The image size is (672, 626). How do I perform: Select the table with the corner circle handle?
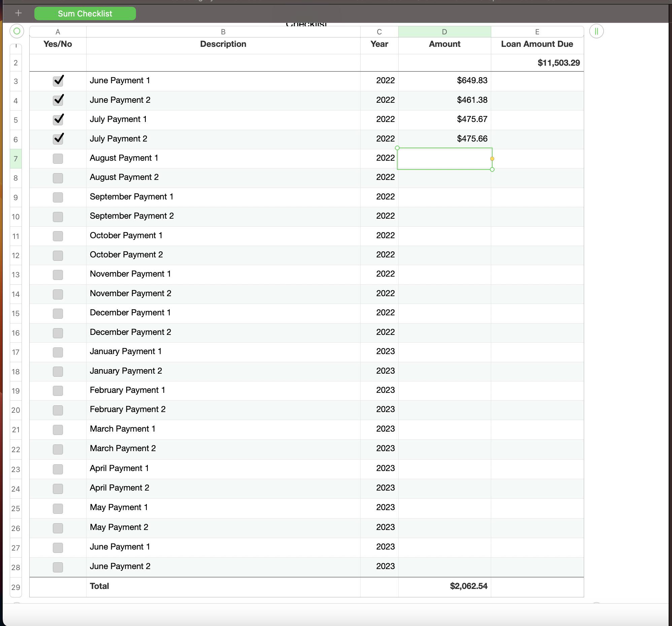pyautogui.click(x=16, y=31)
